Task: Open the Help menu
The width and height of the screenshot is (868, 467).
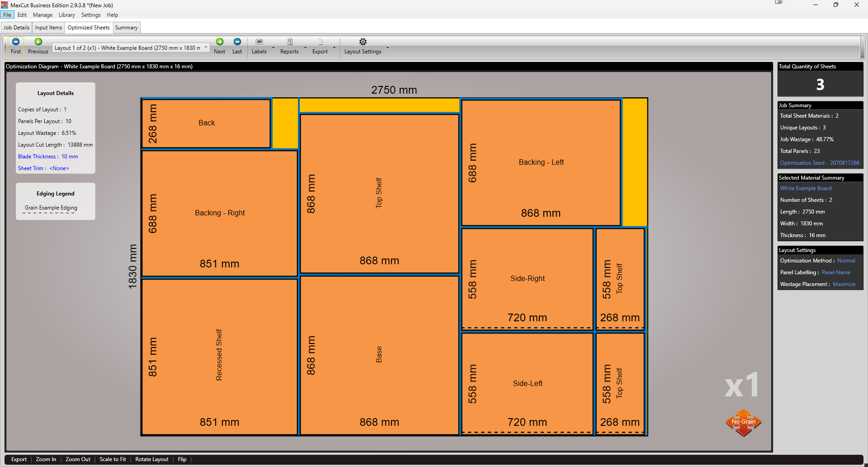Action: (x=113, y=15)
